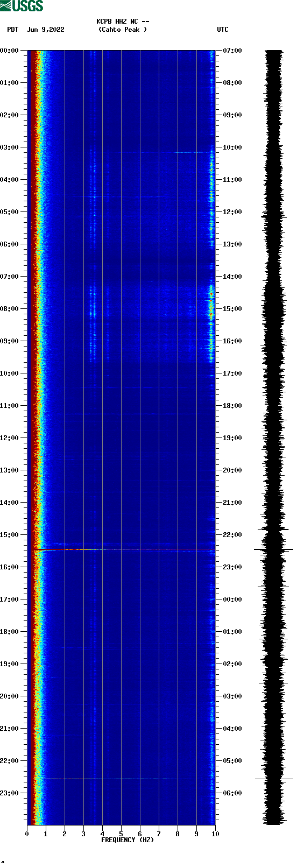Click the 22:00 UTC time label
Viewport: 297px width, 868px height.
tap(232, 535)
